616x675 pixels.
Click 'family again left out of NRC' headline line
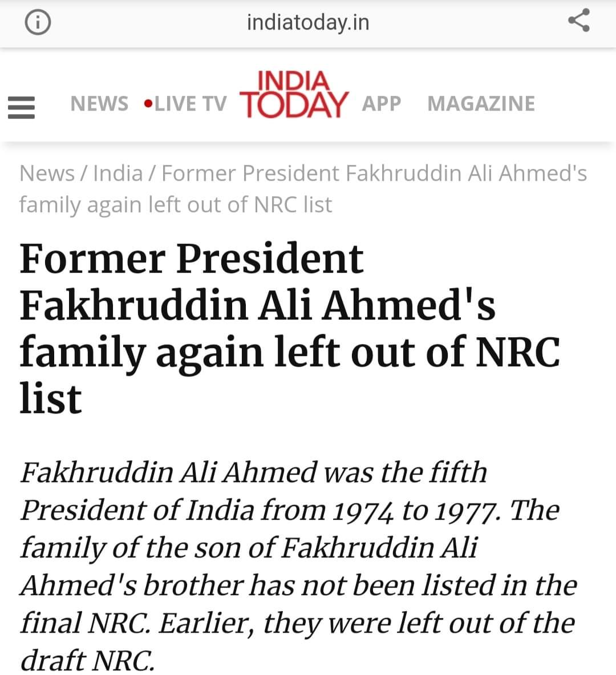pyautogui.click(x=290, y=353)
